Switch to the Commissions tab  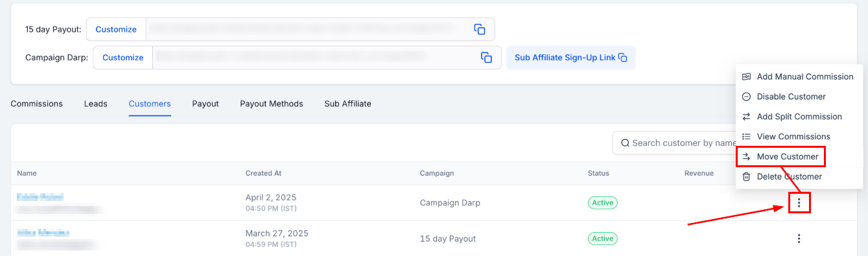(37, 104)
